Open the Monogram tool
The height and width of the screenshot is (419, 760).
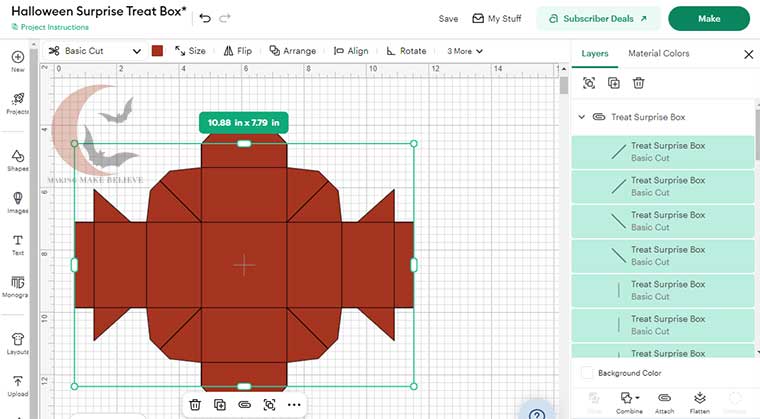tap(16, 287)
